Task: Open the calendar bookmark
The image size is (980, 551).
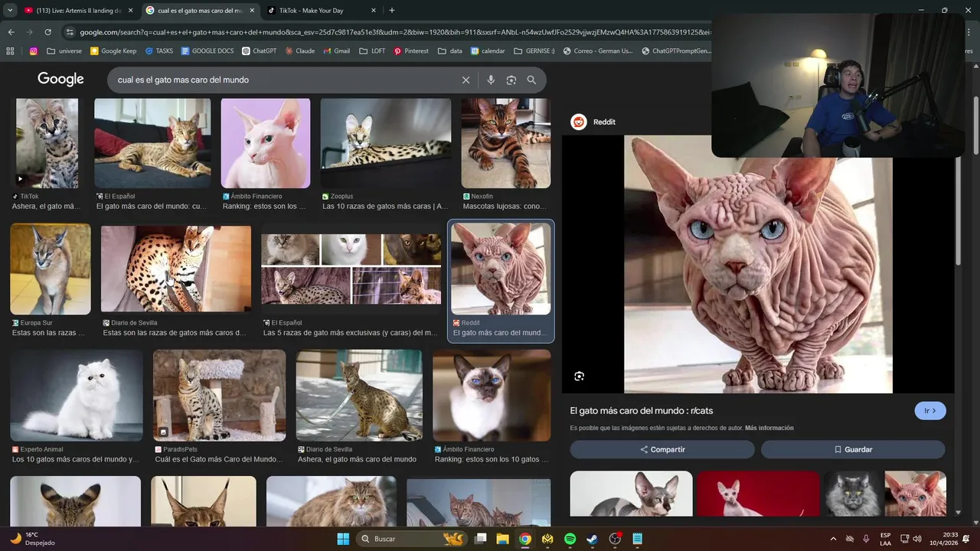Action: coord(488,51)
